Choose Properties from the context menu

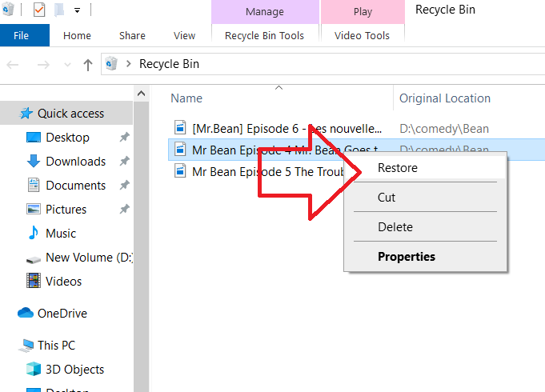[425, 257]
